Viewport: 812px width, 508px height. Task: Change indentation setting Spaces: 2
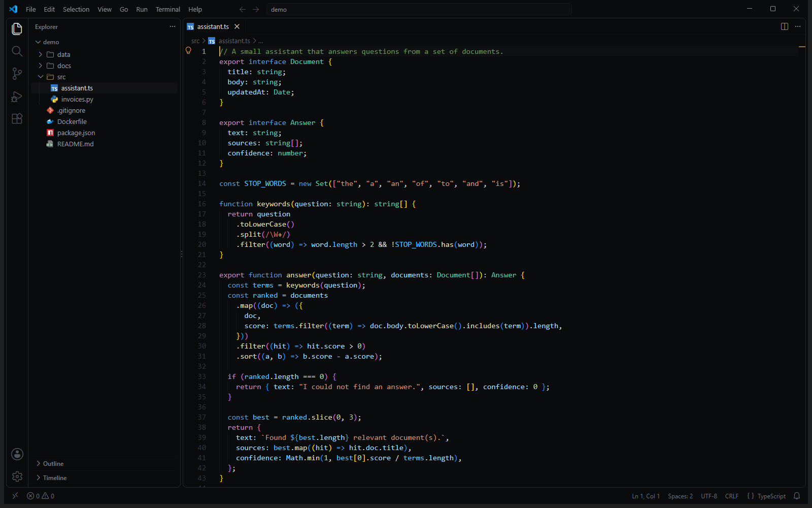pyautogui.click(x=681, y=496)
